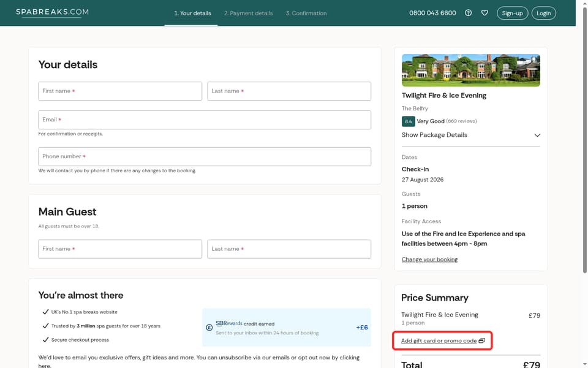Click the +£6 rewards credit amount
The height and width of the screenshot is (368, 588).
click(x=361, y=328)
